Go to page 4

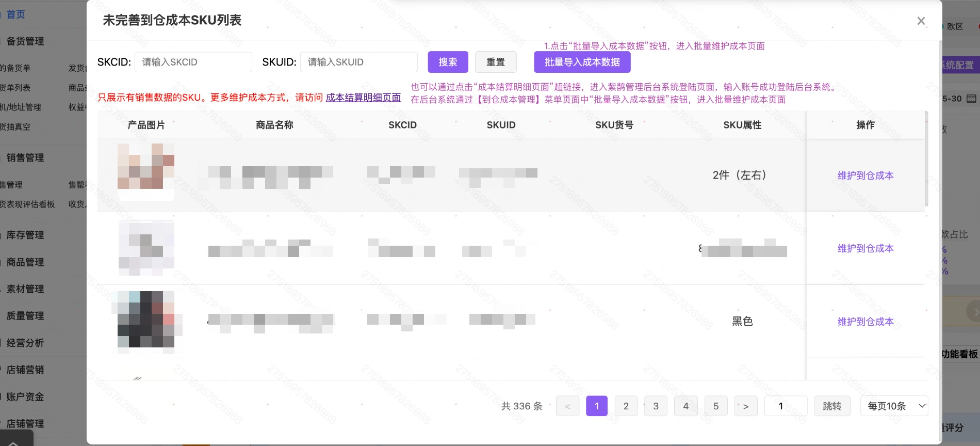pos(686,406)
